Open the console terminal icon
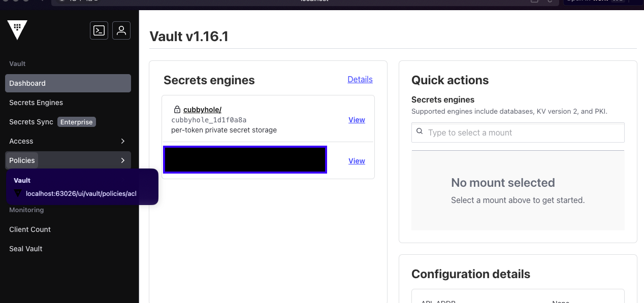The image size is (644, 303). (x=99, y=30)
